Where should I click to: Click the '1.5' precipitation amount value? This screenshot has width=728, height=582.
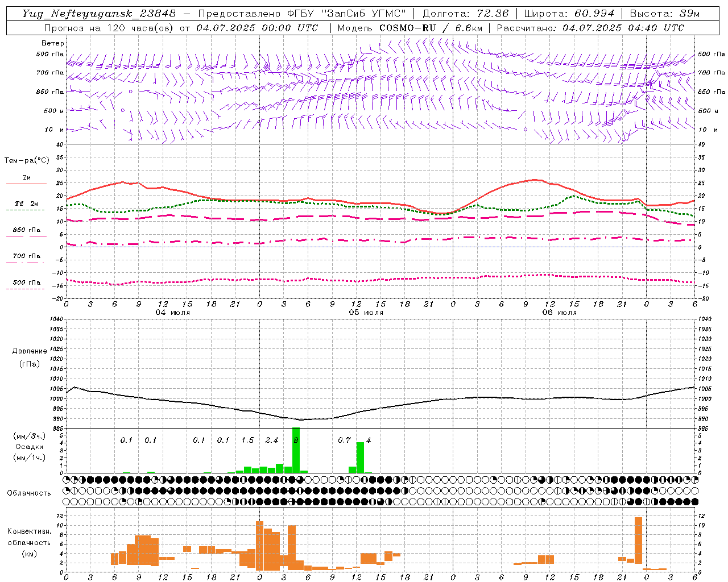tap(247, 440)
